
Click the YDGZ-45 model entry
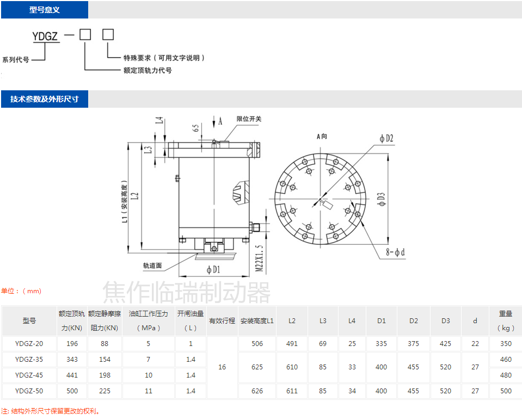pyautogui.click(x=28, y=375)
